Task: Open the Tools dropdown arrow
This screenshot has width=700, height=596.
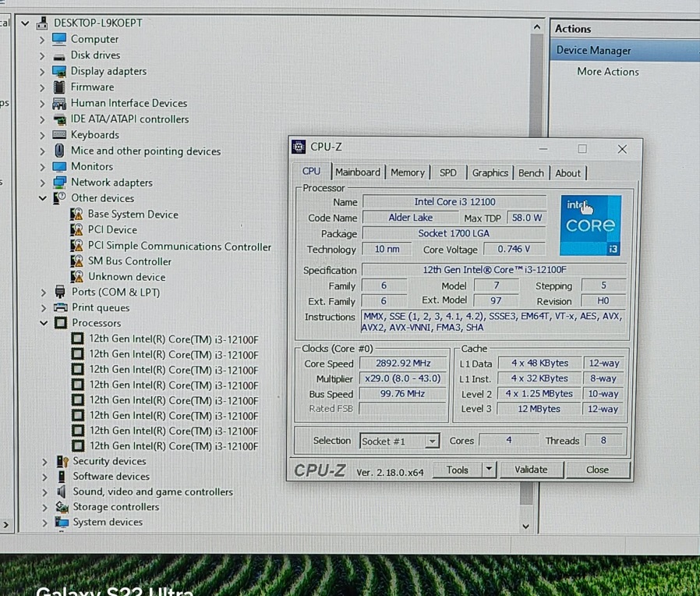Action: click(488, 470)
